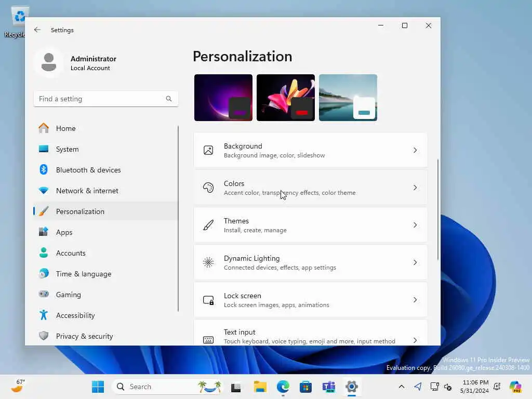Click the Apps icon in the sidebar

coord(44,232)
